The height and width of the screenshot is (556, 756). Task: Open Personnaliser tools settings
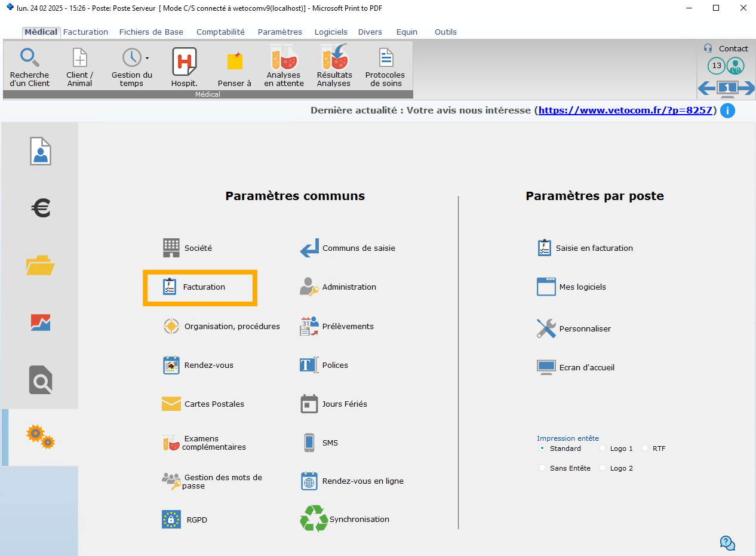coord(574,328)
